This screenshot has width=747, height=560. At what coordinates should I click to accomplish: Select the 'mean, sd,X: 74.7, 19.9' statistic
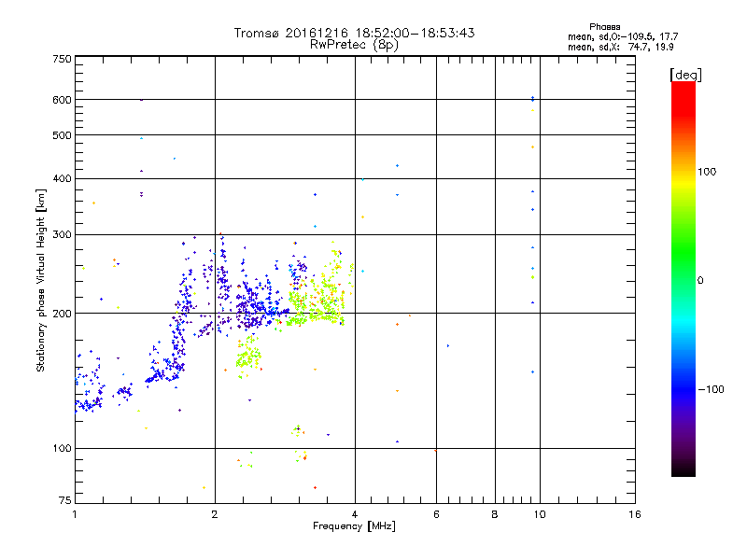pos(620,48)
